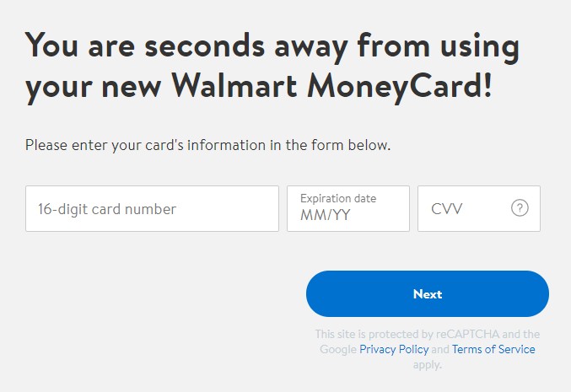Image resolution: width=571 pixels, height=392 pixels.
Task: Click the MM/YY placeholder text
Action: tap(326, 215)
